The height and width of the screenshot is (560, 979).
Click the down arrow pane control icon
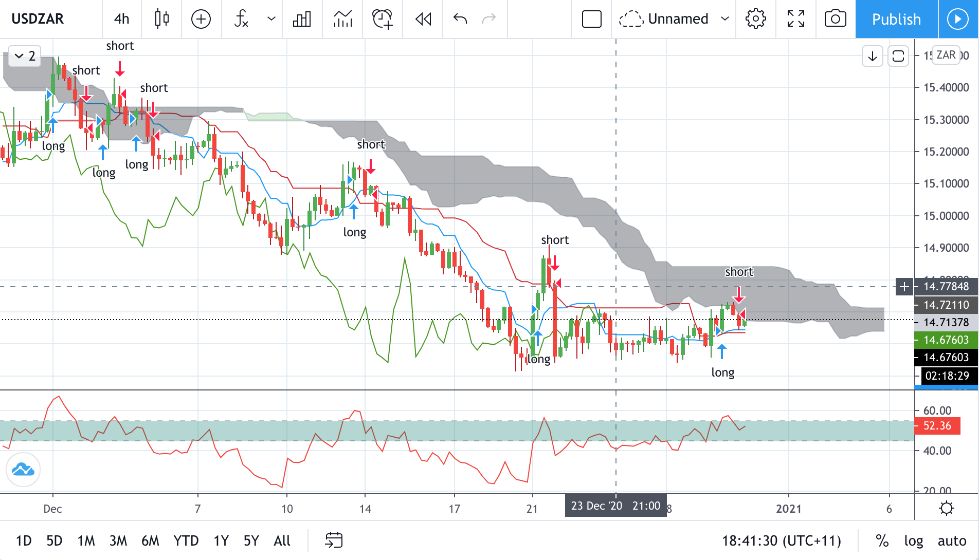(873, 56)
